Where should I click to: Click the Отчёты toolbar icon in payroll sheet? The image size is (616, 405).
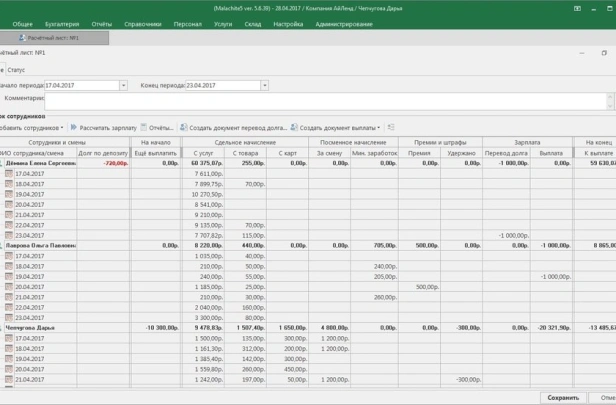143,128
